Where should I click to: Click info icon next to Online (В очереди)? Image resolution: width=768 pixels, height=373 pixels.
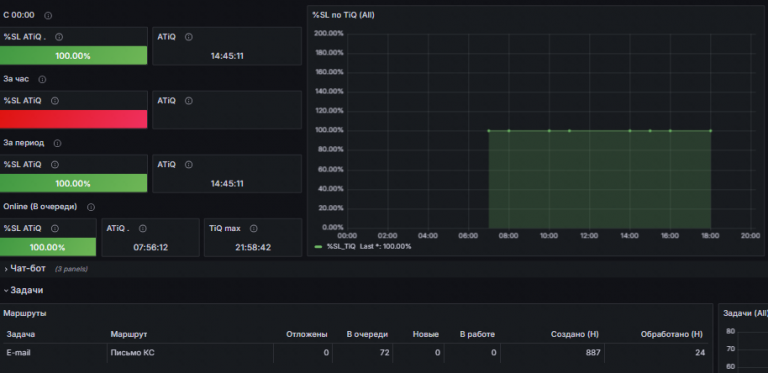pos(91,207)
